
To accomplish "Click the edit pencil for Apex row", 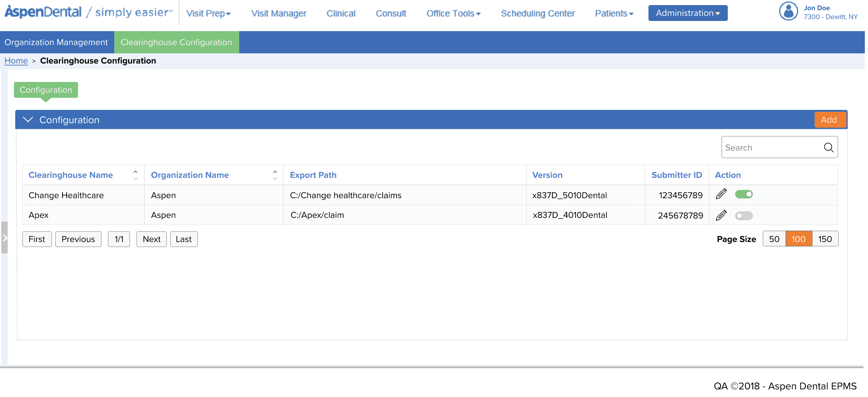I will (x=721, y=215).
